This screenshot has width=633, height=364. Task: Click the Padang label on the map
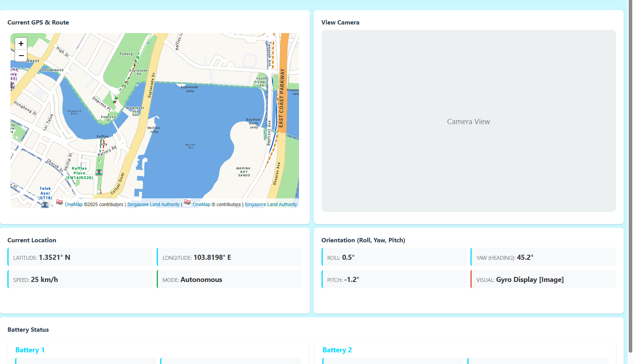pos(126,54)
